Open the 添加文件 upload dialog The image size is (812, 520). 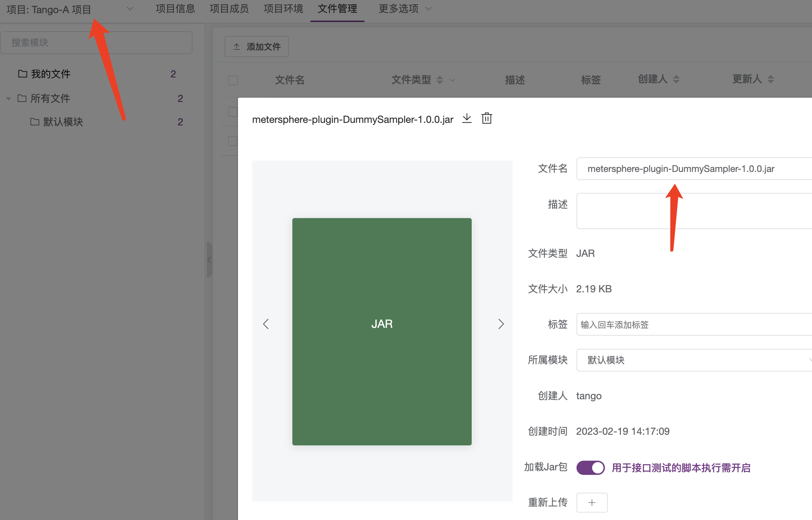pyautogui.click(x=256, y=46)
